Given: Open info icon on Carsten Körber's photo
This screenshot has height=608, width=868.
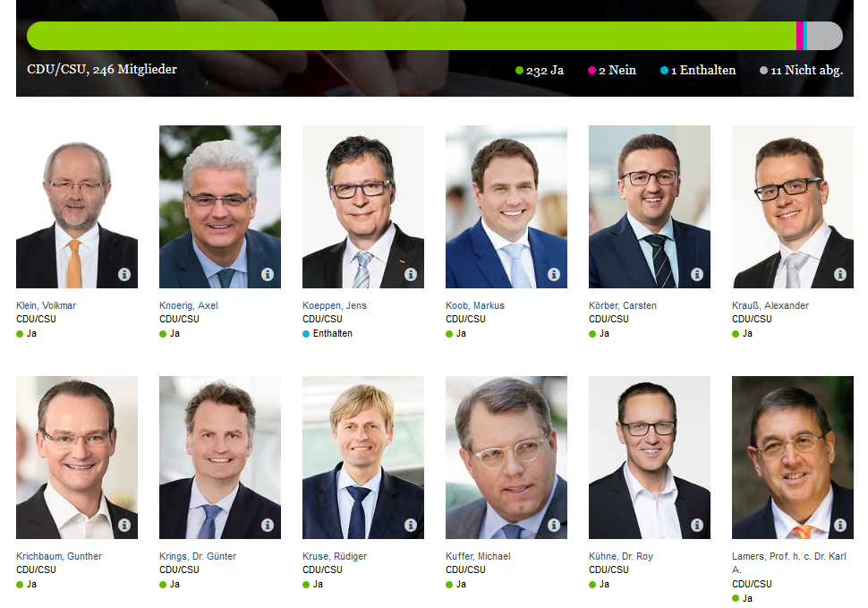Looking at the screenshot, I should (697, 274).
